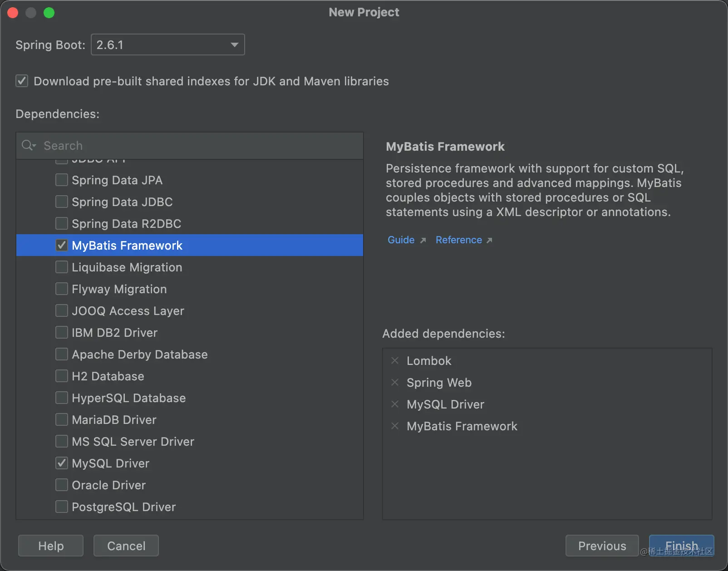
Task: Check Apache Derby Database checkbox
Action: (62, 354)
